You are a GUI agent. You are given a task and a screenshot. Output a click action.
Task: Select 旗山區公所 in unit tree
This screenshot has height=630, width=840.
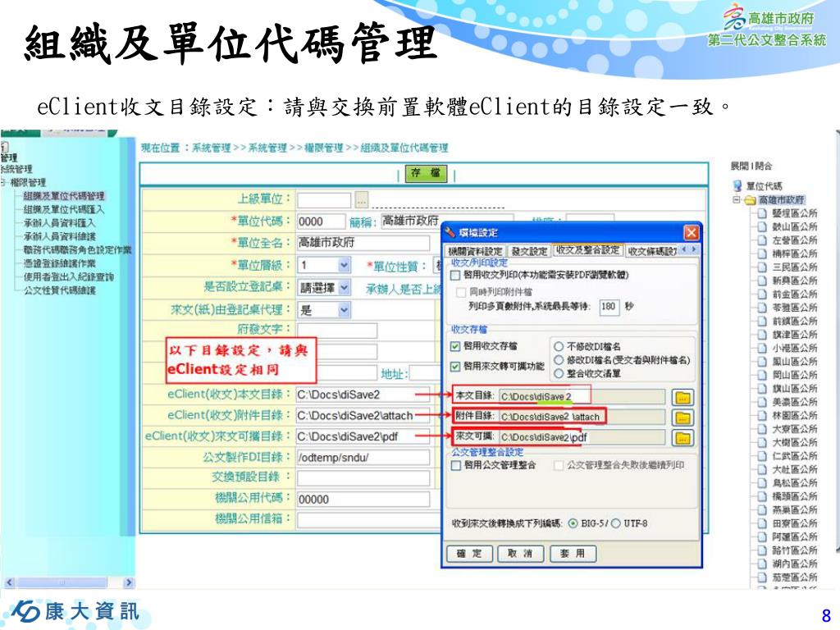pyautogui.click(x=794, y=388)
